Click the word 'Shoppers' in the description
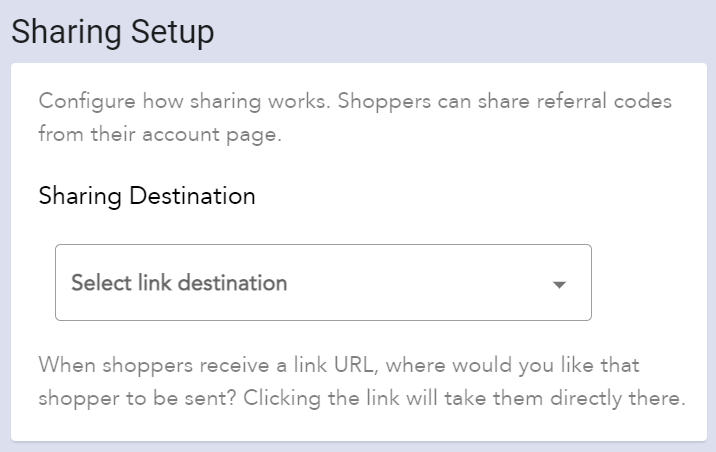 [384, 102]
